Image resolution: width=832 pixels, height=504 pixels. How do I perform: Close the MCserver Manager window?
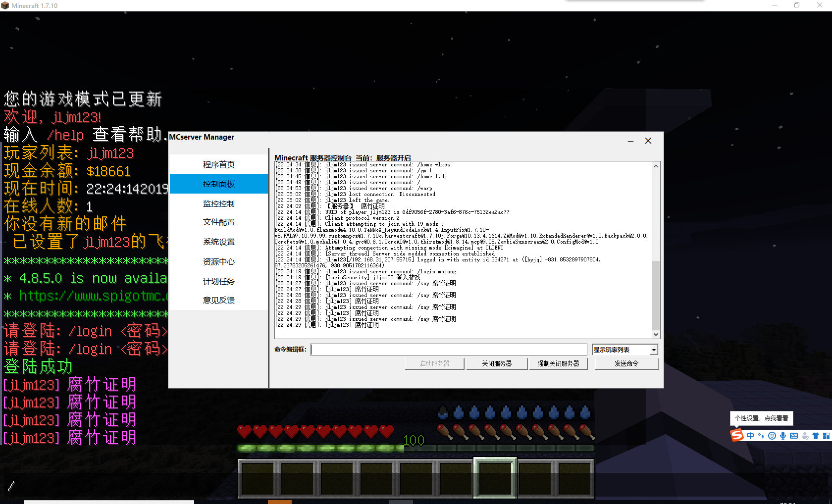click(648, 141)
